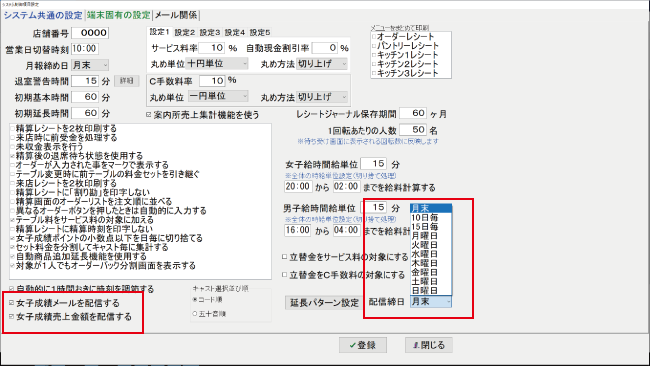This screenshot has width=650, height=366.
Task: Toggle 未収金表示を行う option
Action: 13,147
